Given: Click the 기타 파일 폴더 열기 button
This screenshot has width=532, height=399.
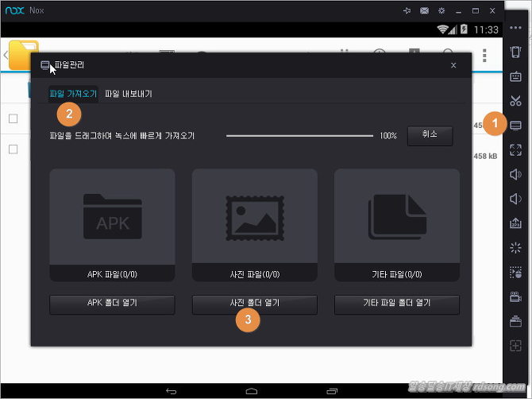Looking at the screenshot, I should pyautogui.click(x=397, y=304).
